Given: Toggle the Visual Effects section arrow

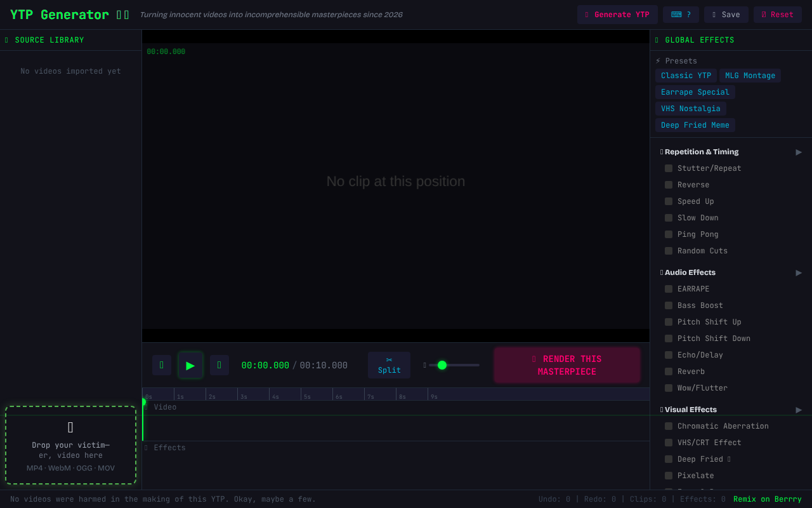Looking at the screenshot, I should pos(799,410).
